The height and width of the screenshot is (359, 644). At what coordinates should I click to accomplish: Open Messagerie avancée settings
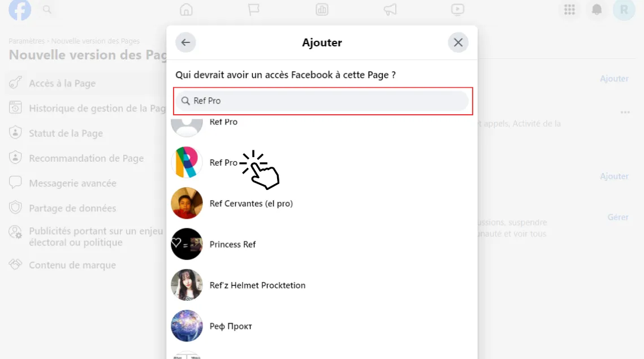(x=72, y=183)
